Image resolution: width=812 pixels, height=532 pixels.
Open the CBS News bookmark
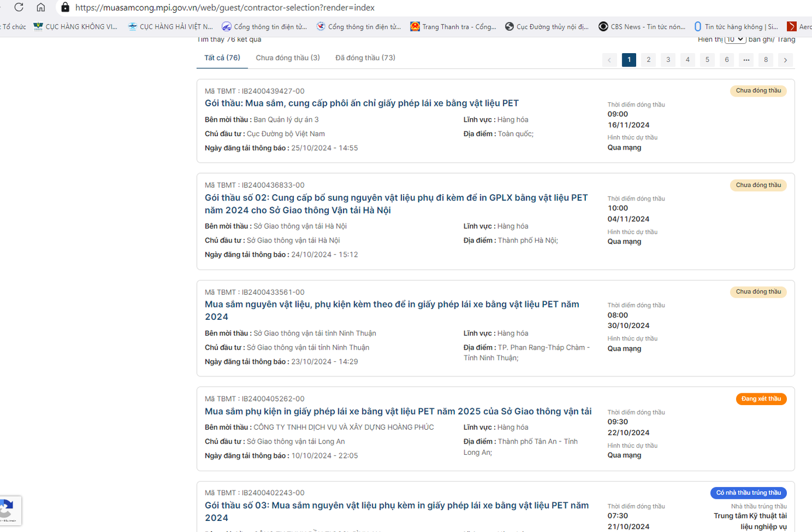(x=641, y=27)
